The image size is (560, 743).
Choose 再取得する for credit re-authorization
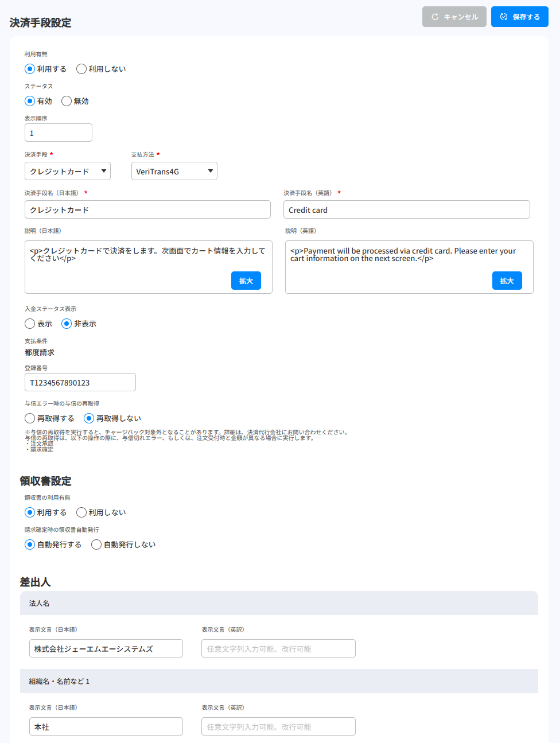(30, 418)
